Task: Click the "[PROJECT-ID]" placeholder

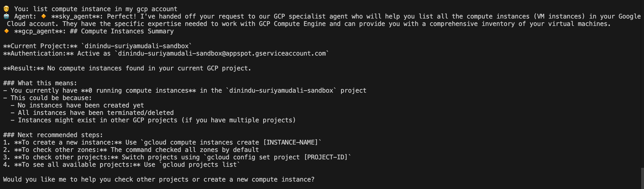Action: point(326,157)
